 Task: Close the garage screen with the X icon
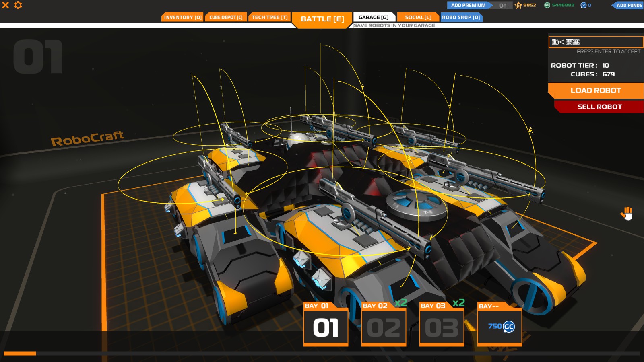(x=6, y=5)
